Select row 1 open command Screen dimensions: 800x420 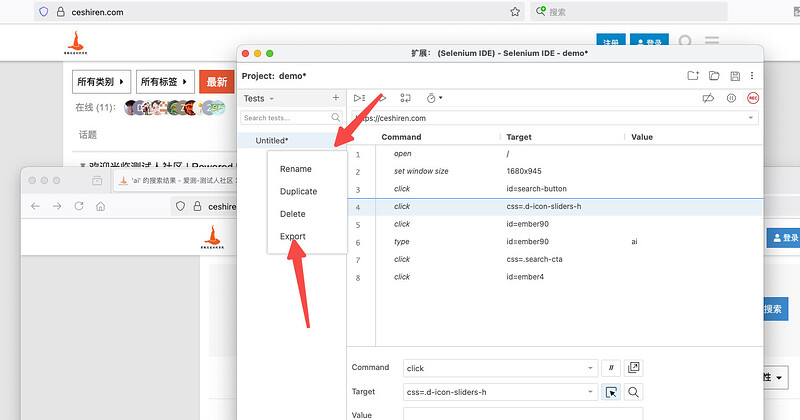pos(555,154)
